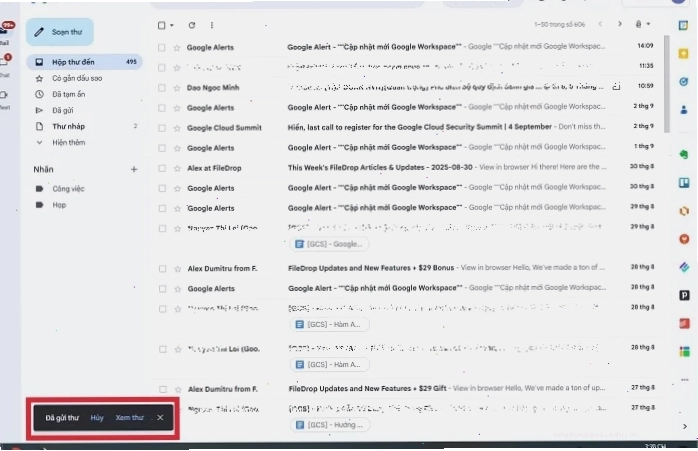This screenshot has height=451, width=698.
Task: Select checkbox for $29 Gift FileDrop email
Action: [163, 390]
